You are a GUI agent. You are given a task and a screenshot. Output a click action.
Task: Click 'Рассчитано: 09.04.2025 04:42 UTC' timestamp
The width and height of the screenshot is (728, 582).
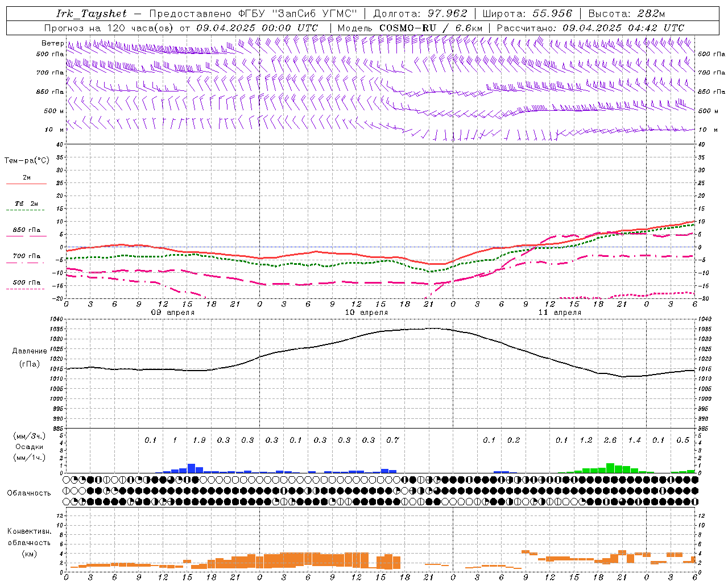[590, 28]
